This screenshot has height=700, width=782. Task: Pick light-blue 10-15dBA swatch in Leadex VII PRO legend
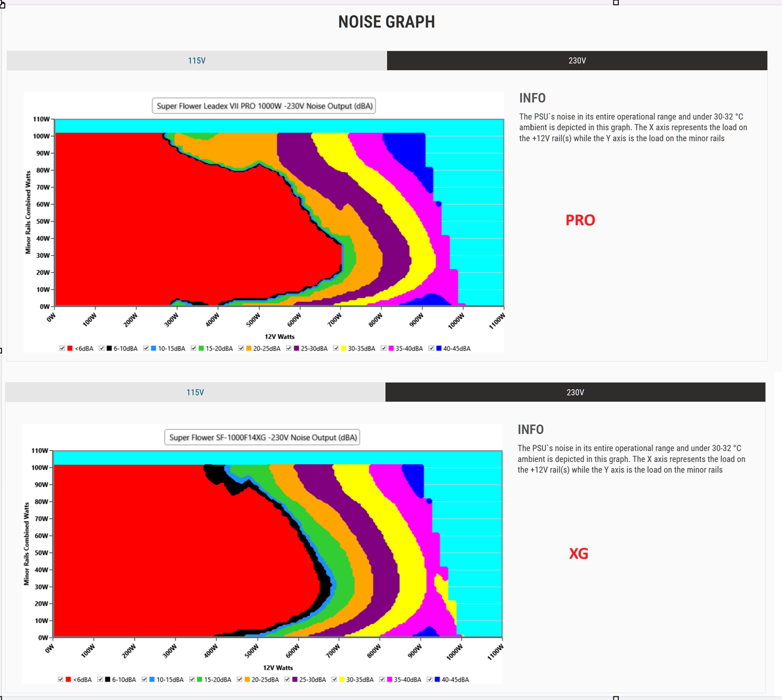coord(154,348)
